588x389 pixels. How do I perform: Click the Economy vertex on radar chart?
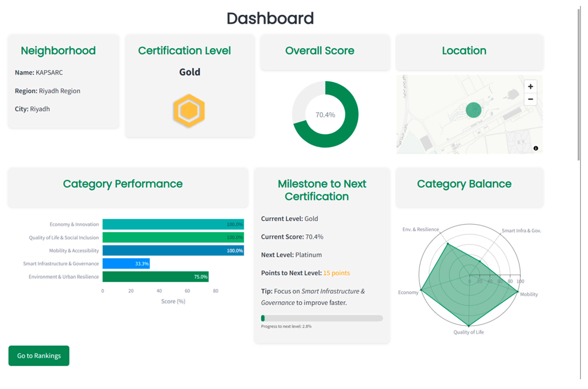421,290
